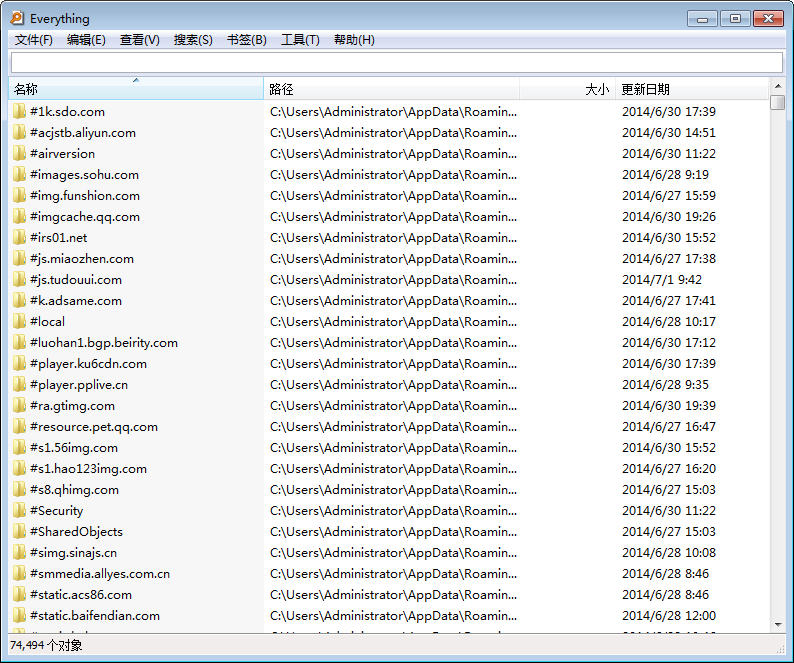Minimize the Everything window
This screenshot has height=663, width=794.
coord(702,19)
